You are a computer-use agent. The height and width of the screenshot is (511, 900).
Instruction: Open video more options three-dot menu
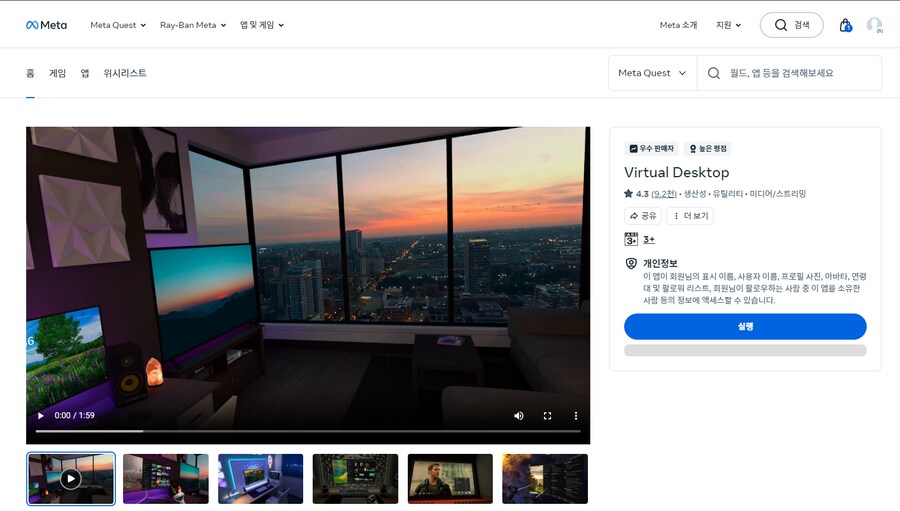[x=575, y=415]
